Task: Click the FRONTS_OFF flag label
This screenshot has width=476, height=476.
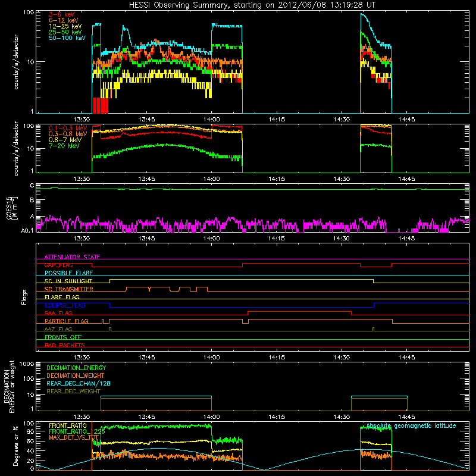Action: [x=63, y=337]
